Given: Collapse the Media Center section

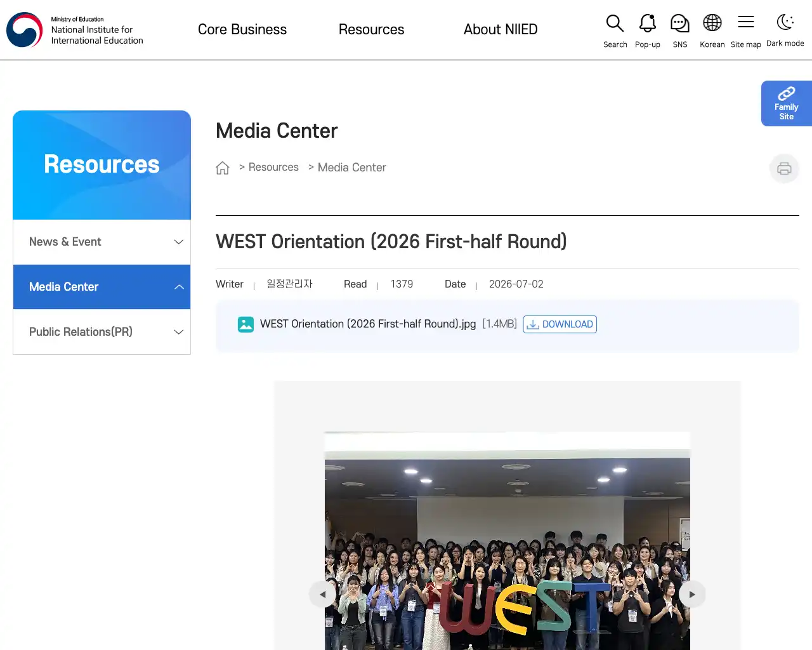Looking at the screenshot, I should click(101, 287).
